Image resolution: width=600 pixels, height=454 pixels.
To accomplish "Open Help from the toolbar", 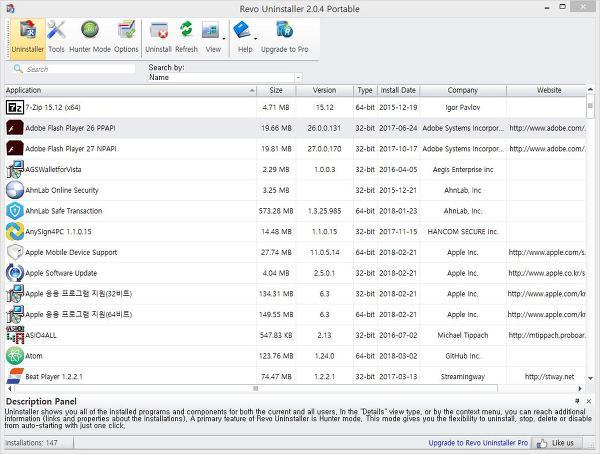I will [244, 38].
